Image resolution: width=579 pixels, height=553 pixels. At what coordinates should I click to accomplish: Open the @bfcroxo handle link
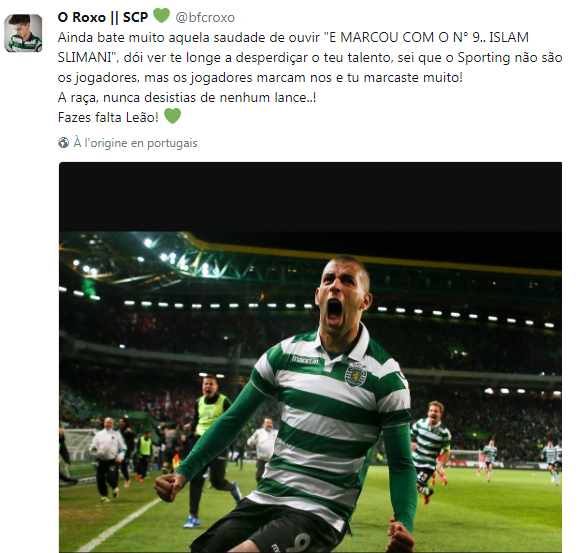click(205, 17)
